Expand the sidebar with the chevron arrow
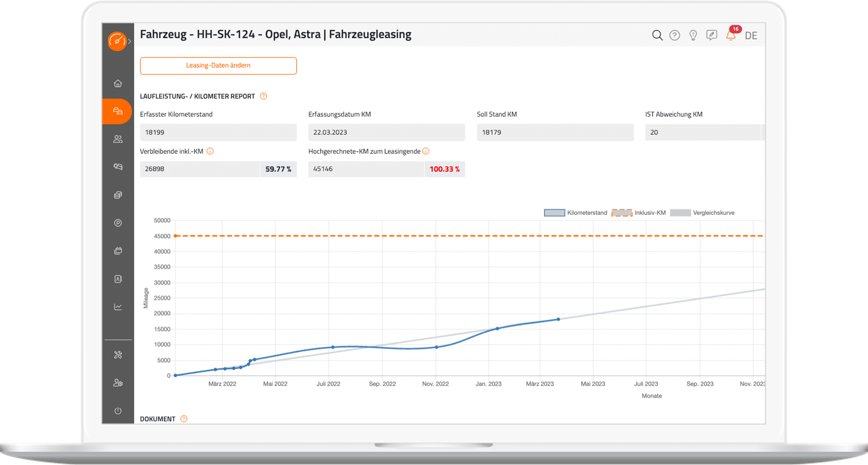The width and height of the screenshot is (868, 465). [x=130, y=41]
